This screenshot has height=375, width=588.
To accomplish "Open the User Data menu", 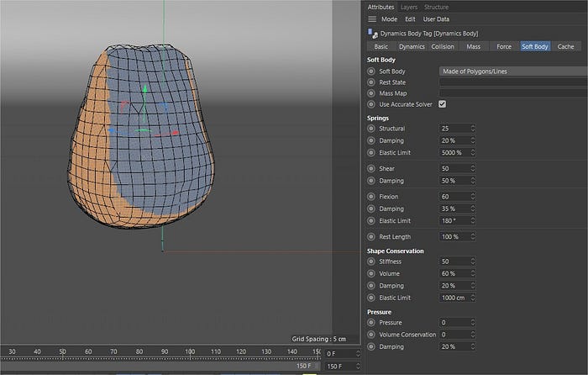I will (x=436, y=19).
